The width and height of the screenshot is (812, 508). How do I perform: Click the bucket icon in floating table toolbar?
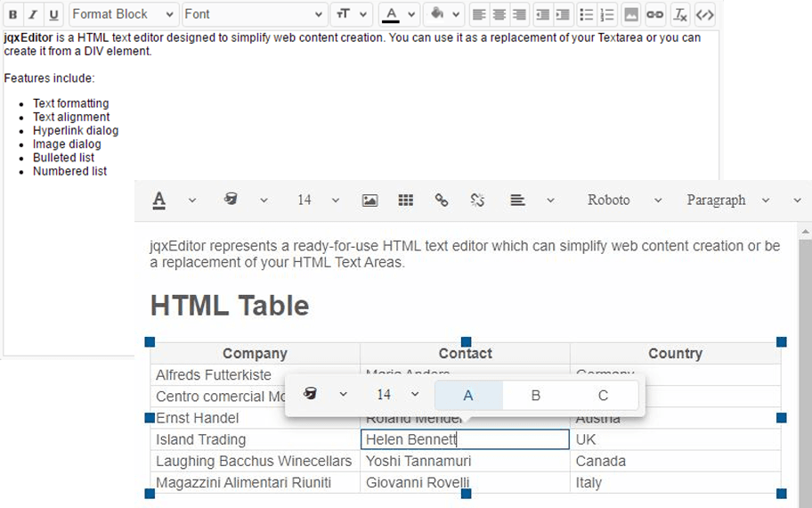310,394
